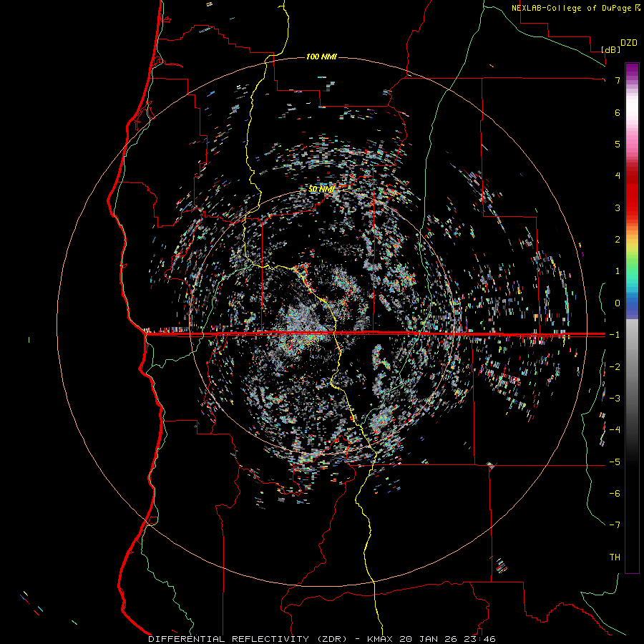The image size is (644, 644).
Task: Click the -7 value on the color scale
Action: (615, 525)
